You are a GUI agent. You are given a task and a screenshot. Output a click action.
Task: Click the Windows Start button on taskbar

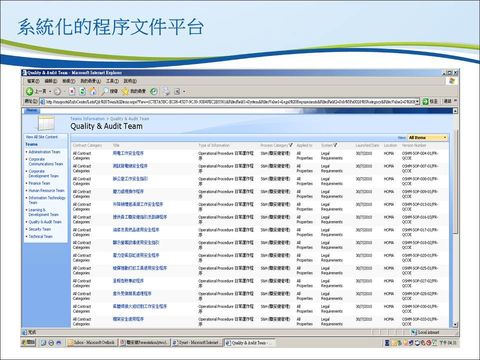(28, 342)
